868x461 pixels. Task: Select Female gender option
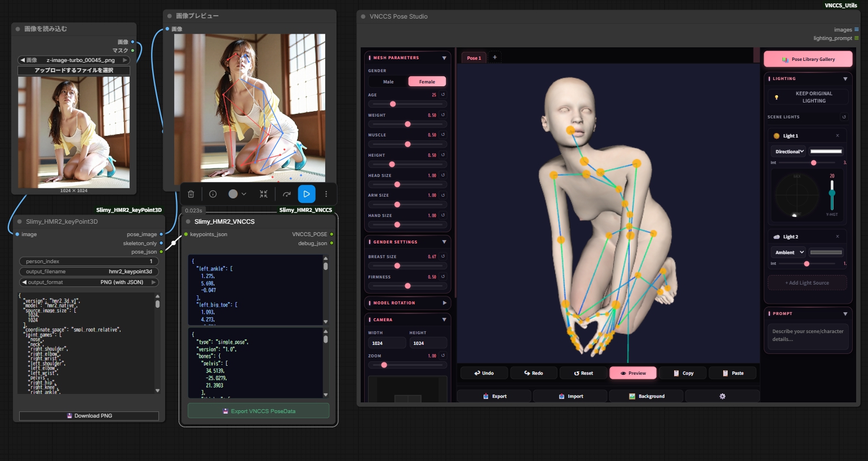(x=427, y=82)
